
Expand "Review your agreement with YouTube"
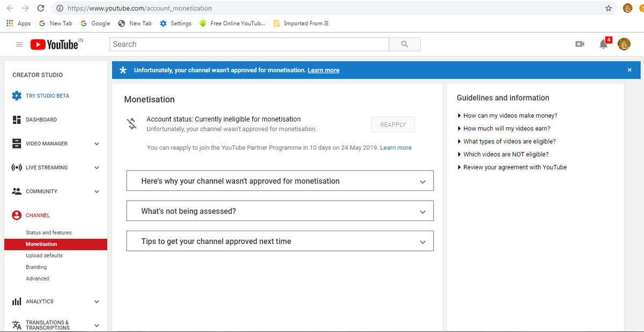point(512,167)
